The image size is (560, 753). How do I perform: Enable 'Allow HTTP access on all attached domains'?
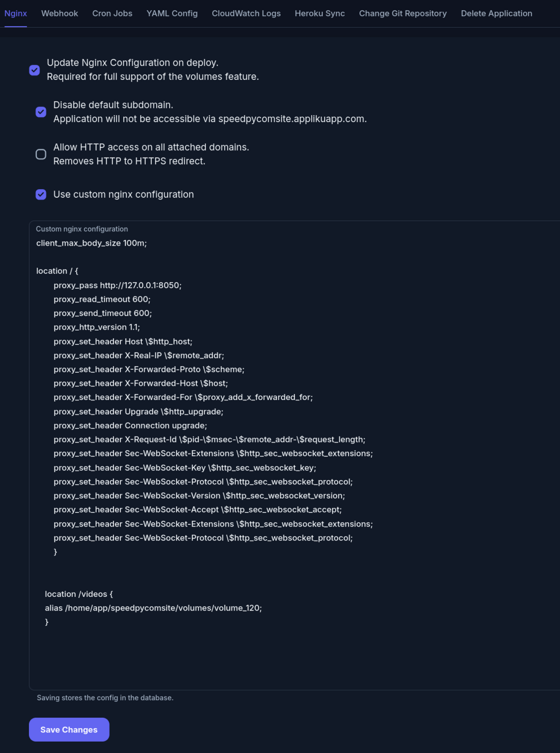(41, 155)
